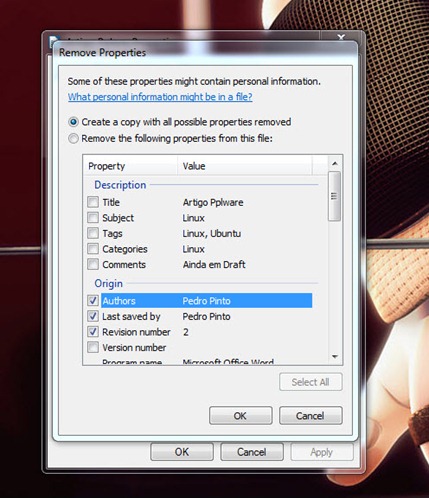
Task: Close the background Properties window
Action: [x=341, y=37]
